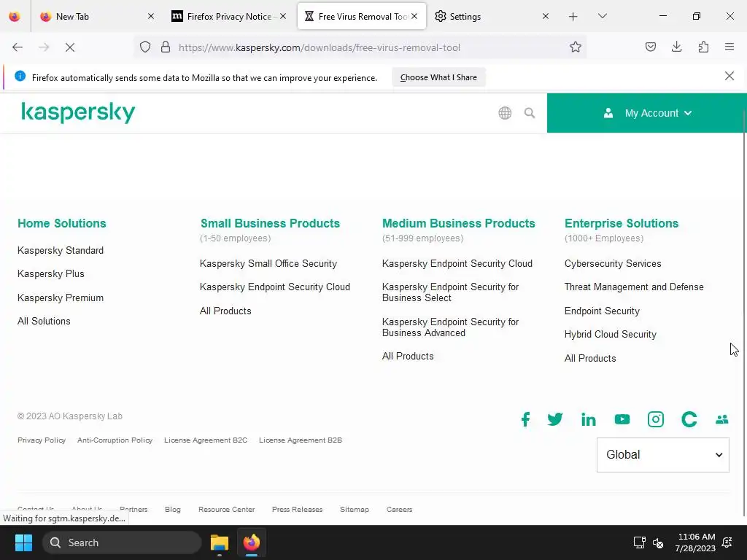Image resolution: width=747 pixels, height=560 pixels.
Task: Close the Settings tab
Action: (546, 16)
